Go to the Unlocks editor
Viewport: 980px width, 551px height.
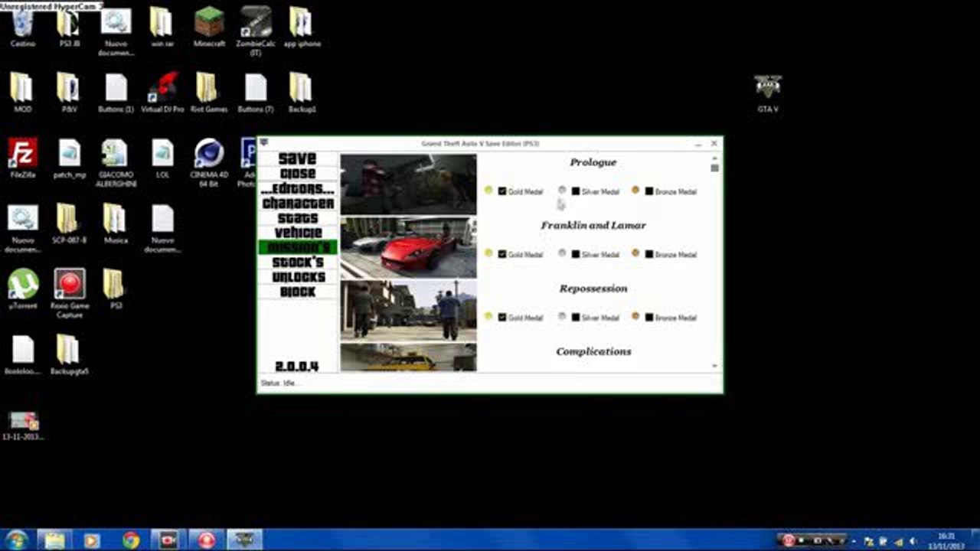tap(298, 277)
